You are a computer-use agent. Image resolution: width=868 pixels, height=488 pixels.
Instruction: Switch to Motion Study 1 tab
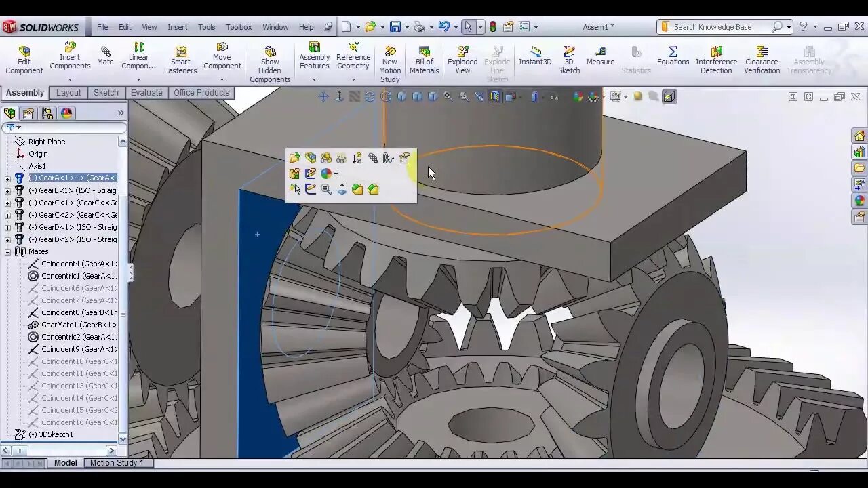[117, 463]
